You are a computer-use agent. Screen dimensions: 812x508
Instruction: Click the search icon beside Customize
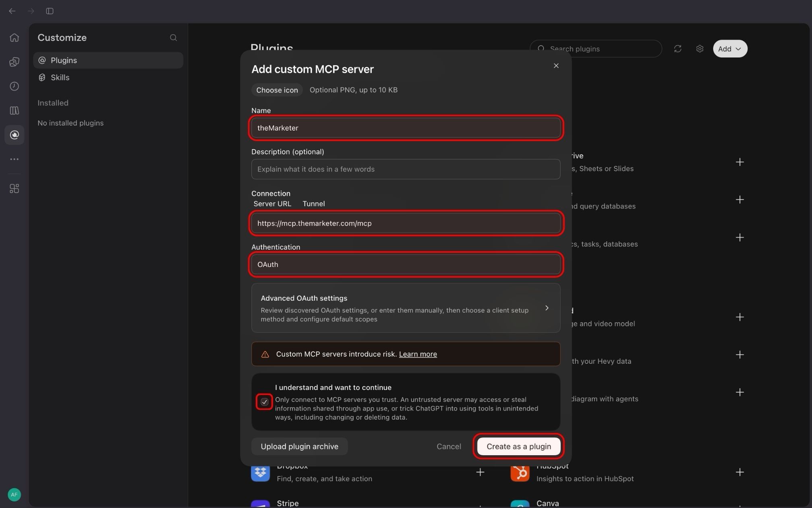tap(173, 37)
